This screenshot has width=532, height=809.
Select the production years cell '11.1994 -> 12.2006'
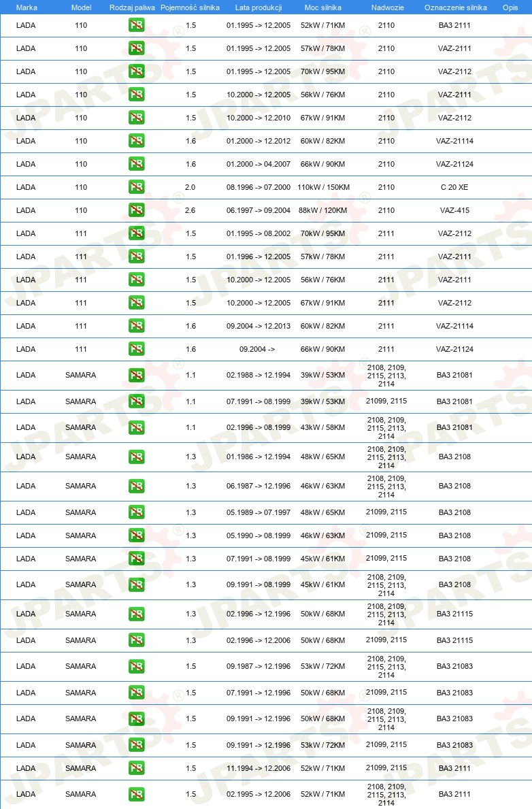259,768
